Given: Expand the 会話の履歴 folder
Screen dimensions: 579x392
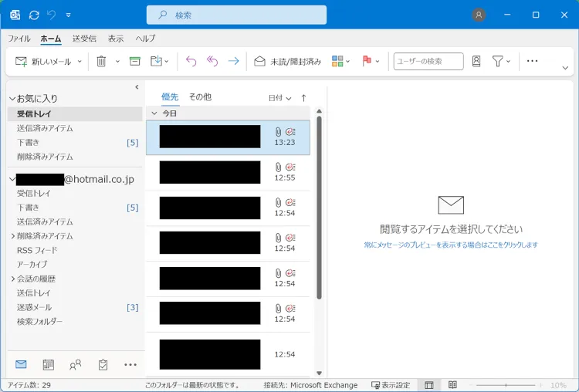Looking at the screenshot, I should (13, 279).
